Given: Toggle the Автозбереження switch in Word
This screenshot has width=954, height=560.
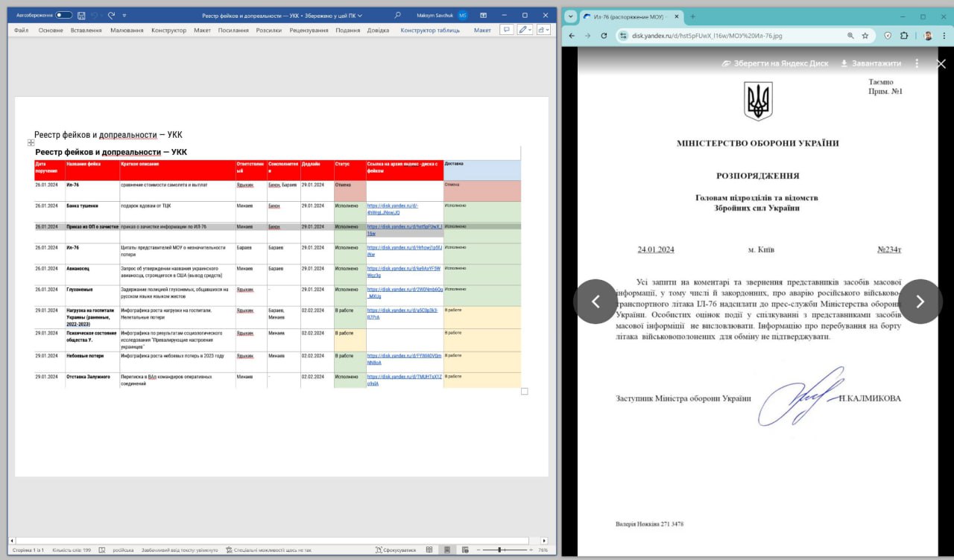Looking at the screenshot, I should click(x=63, y=15).
